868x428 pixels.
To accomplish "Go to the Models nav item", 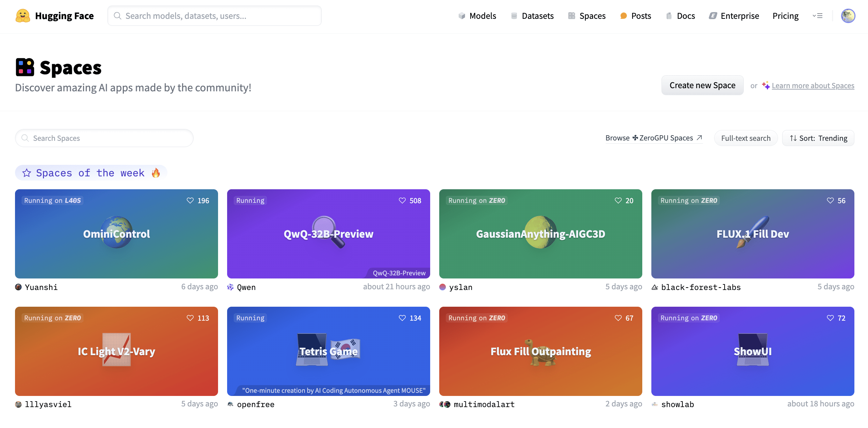I will 477,16.
